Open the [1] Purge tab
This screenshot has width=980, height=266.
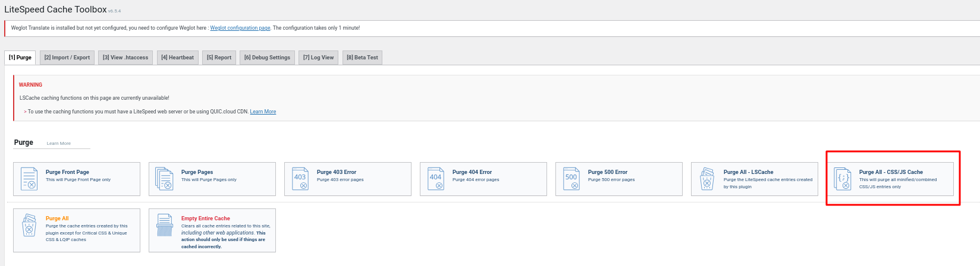pyautogui.click(x=20, y=58)
